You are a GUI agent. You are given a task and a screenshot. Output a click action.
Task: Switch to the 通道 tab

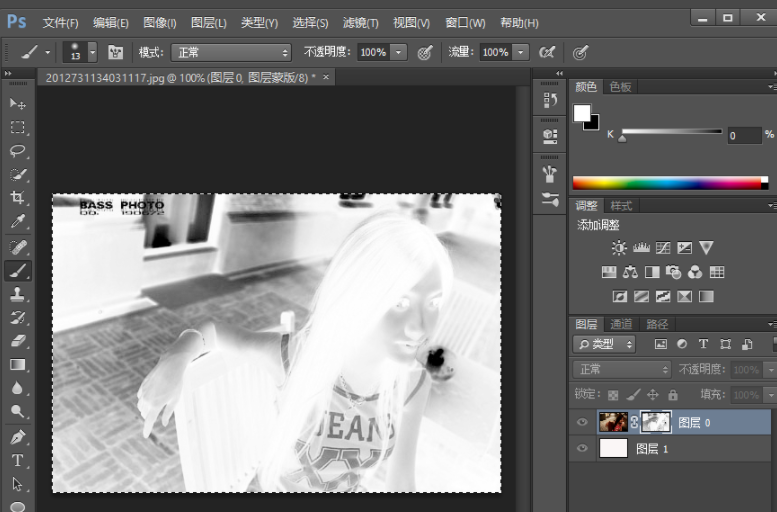point(621,324)
